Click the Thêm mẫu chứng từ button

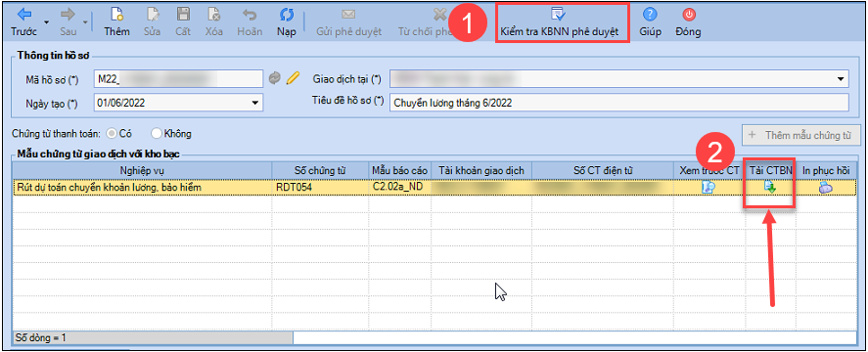(801, 135)
